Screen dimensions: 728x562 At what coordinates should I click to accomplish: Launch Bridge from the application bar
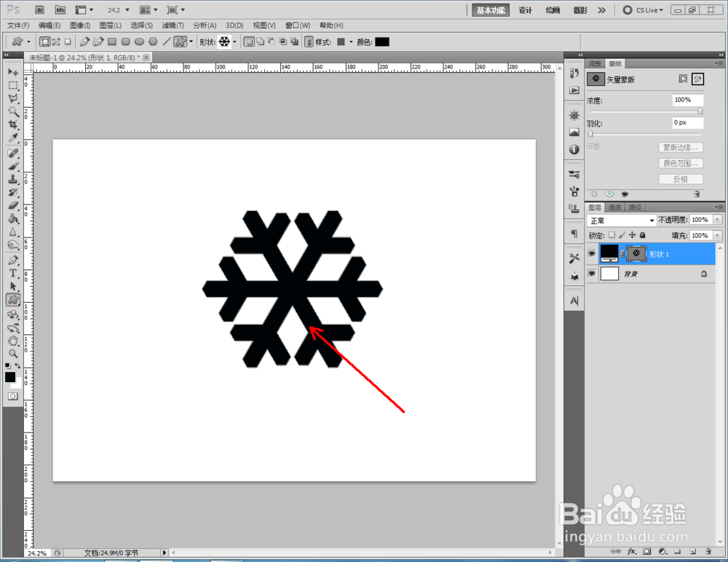(40, 9)
